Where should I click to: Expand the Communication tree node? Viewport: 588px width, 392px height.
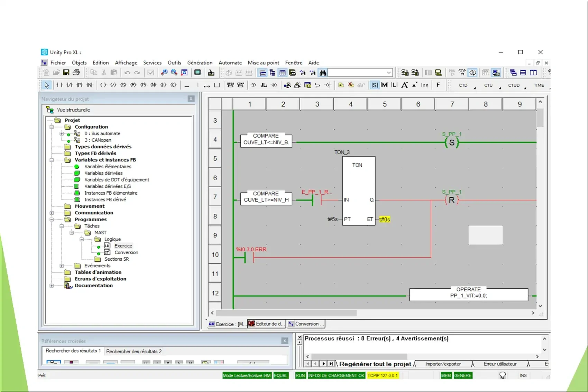52,213
